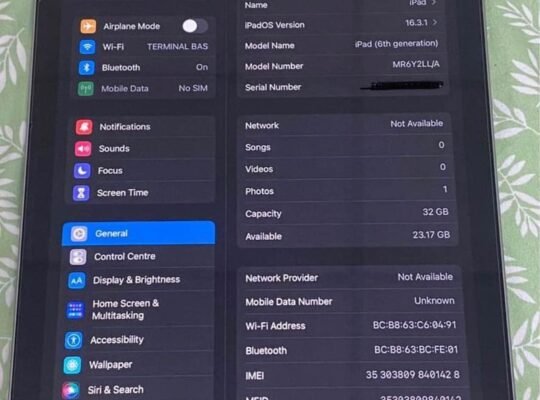Tap the Accessibility icon
This screenshot has width=540, height=400.
coord(73,340)
